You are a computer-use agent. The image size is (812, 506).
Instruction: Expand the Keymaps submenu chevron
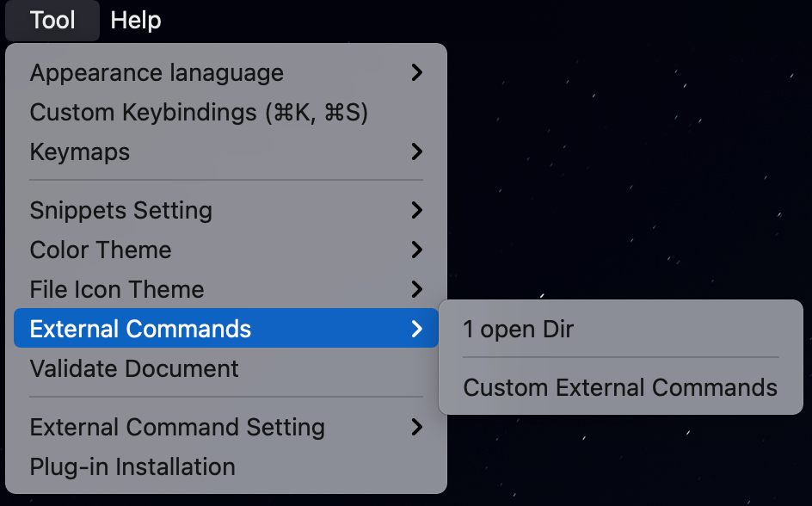(x=417, y=152)
